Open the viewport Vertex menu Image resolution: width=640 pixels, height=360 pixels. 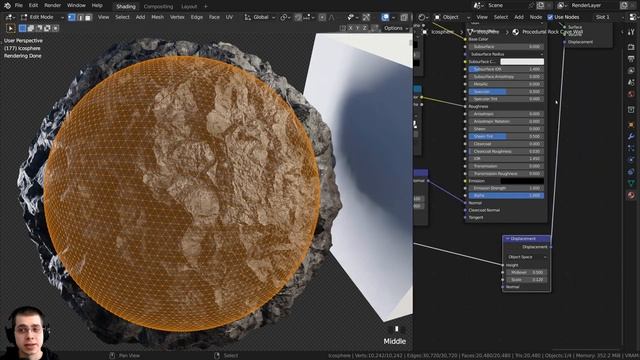tap(177, 17)
